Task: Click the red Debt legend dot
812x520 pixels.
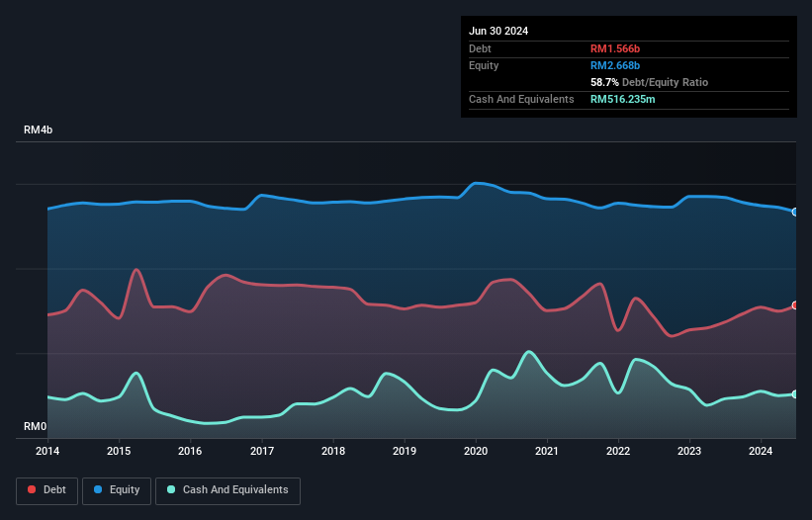Action: point(32,489)
